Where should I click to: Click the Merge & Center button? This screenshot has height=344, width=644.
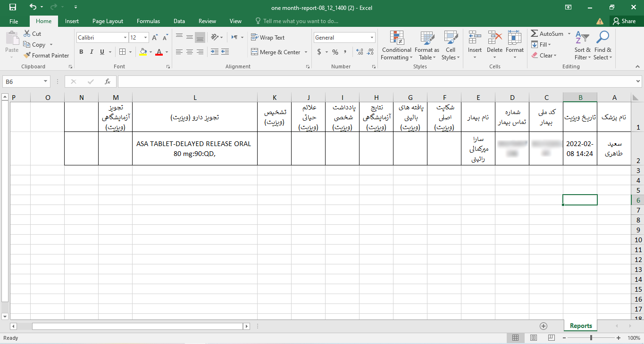[x=276, y=52]
